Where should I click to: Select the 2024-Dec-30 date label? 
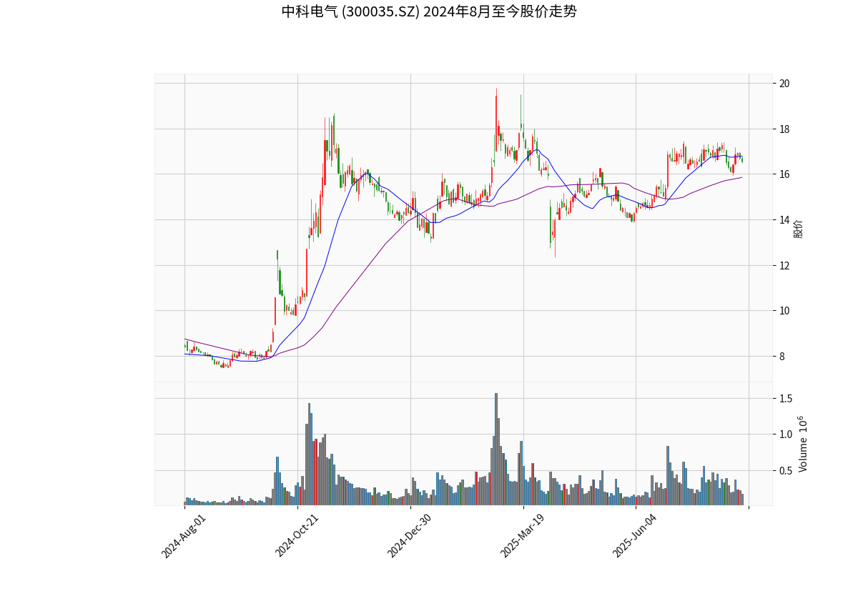point(410,536)
